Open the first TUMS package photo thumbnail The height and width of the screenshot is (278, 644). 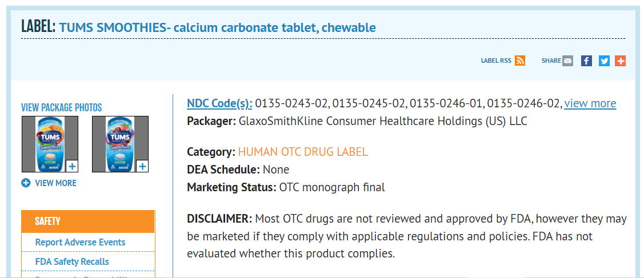coord(49,143)
